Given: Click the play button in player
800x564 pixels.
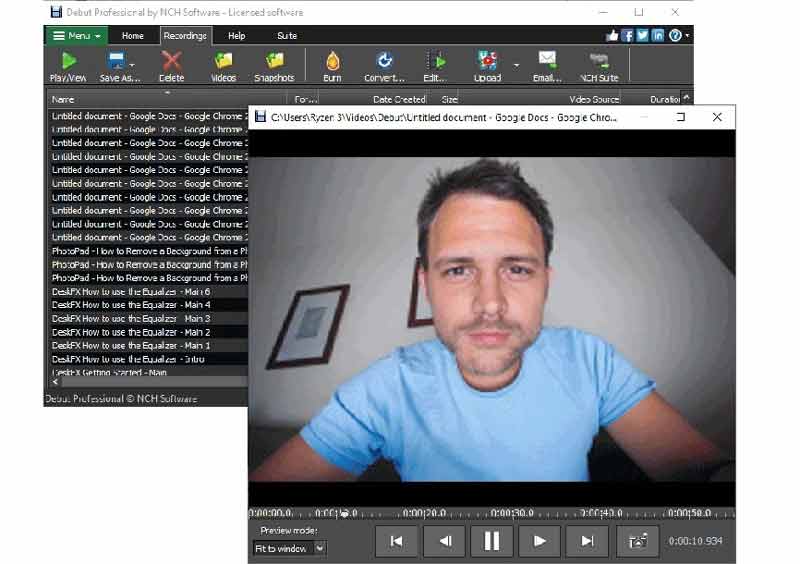Looking at the screenshot, I should tap(539, 541).
